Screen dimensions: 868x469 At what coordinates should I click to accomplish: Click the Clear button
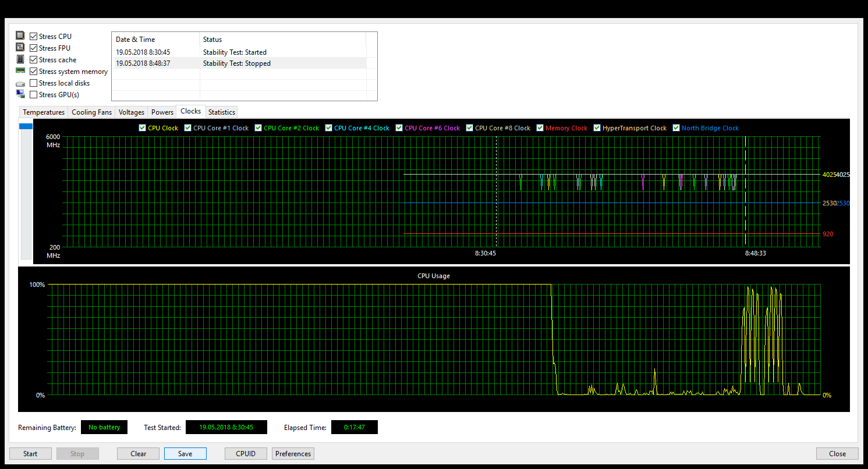click(139, 454)
